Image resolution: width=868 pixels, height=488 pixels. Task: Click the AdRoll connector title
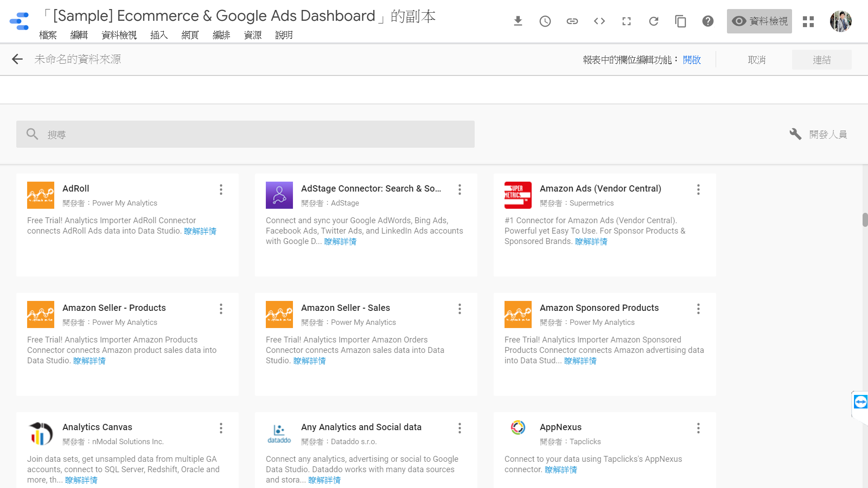tap(76, 188)
